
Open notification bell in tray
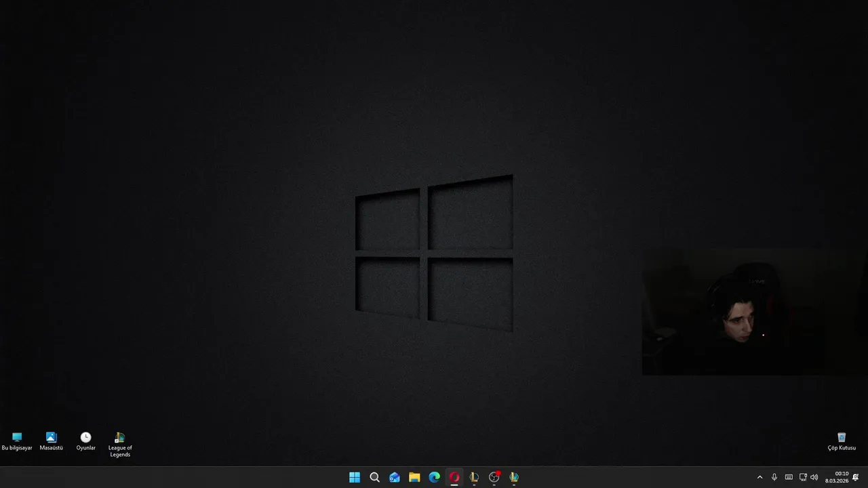(x=856, y=477)
